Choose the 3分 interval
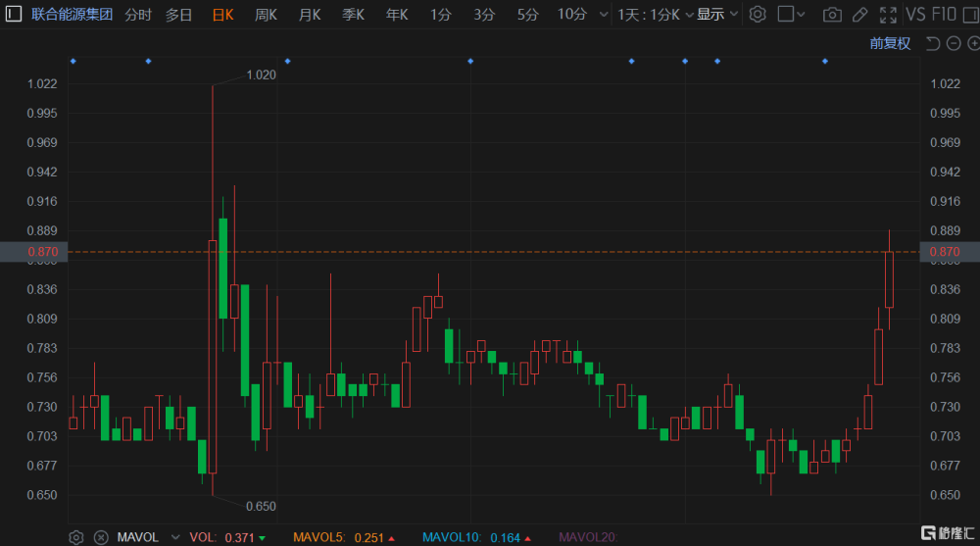The height and width of the screenshot is (546, 980). click(484, 15)
